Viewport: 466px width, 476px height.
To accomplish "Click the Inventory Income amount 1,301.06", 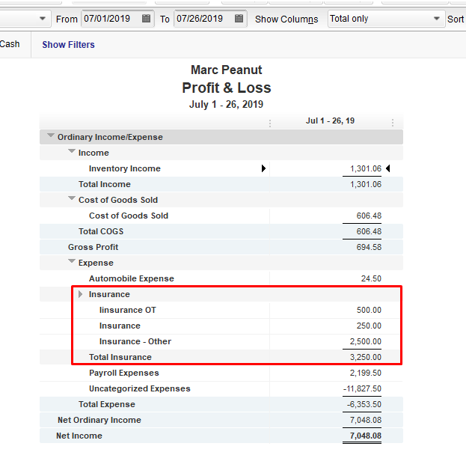I will tap(366, 168).
